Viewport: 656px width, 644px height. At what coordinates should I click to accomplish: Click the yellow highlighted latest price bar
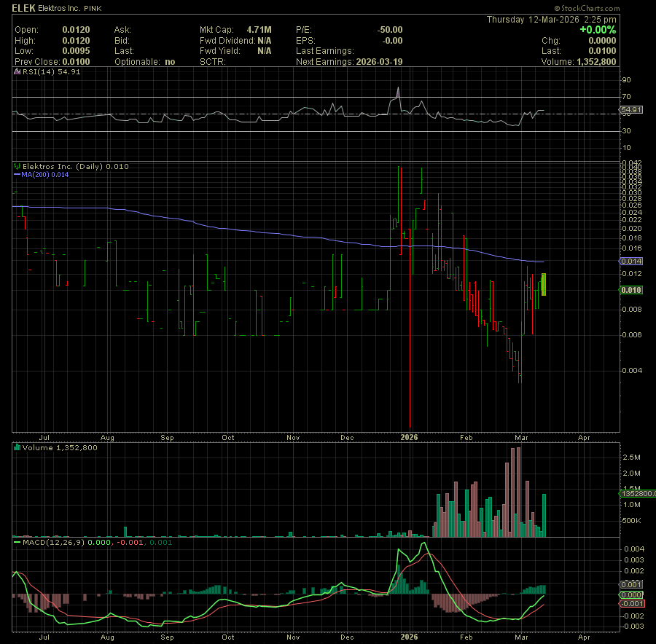(544, 284)
